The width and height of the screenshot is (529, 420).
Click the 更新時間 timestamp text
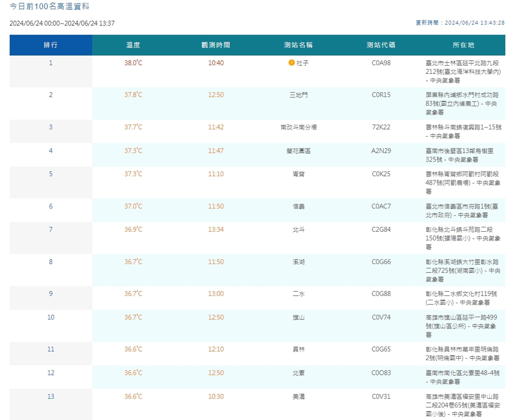coord(460,23)
